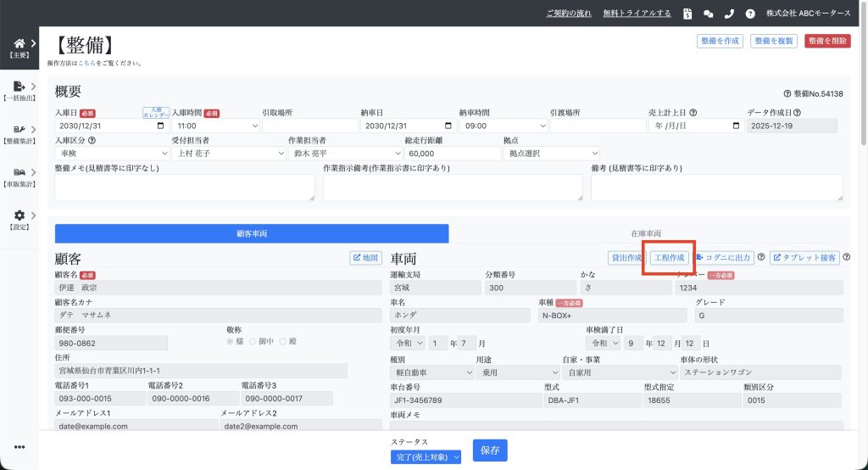Select the 様 honorific radio button
Screen dimensions: 868x470
[x=230, y=341]
